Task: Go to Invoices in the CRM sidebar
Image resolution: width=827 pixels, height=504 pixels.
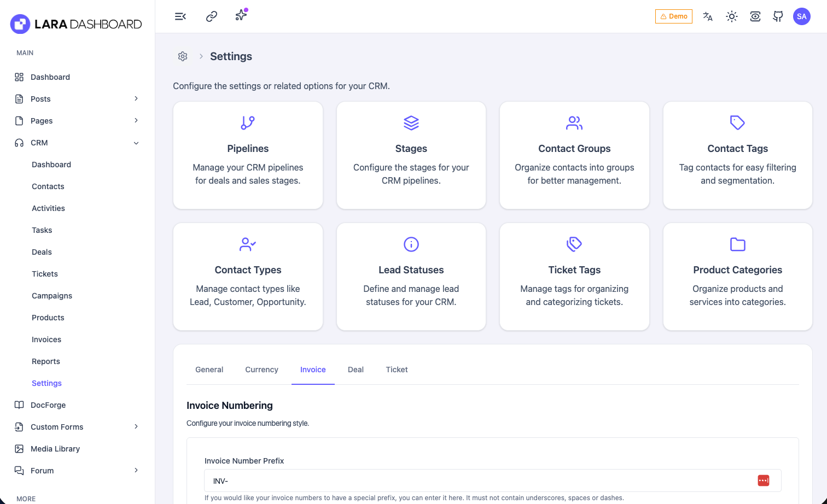Action: click(x=46, y=339)
